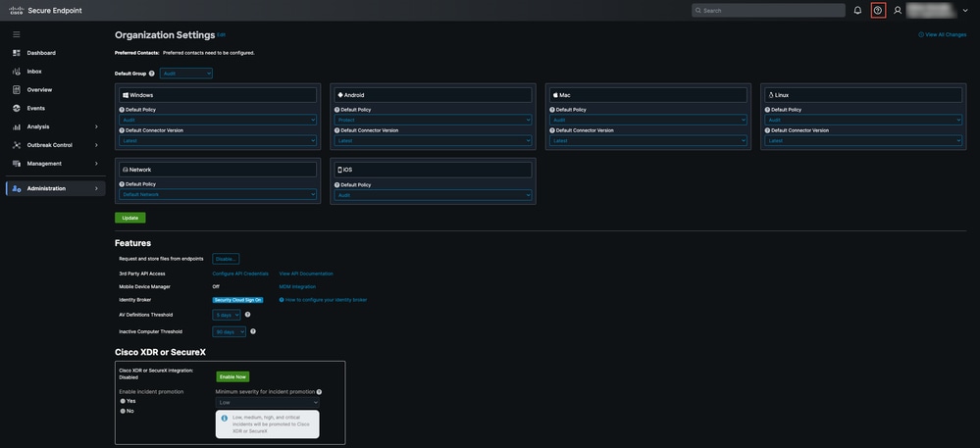Screen dimensions: 980x448
Task: Open the Default Group dropdown
Action: click(x=186, y=74)
